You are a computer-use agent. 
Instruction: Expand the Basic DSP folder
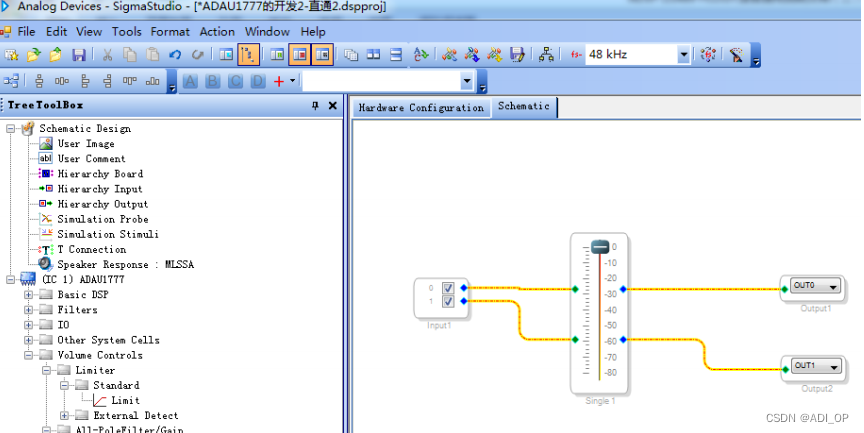coord(29,295)
